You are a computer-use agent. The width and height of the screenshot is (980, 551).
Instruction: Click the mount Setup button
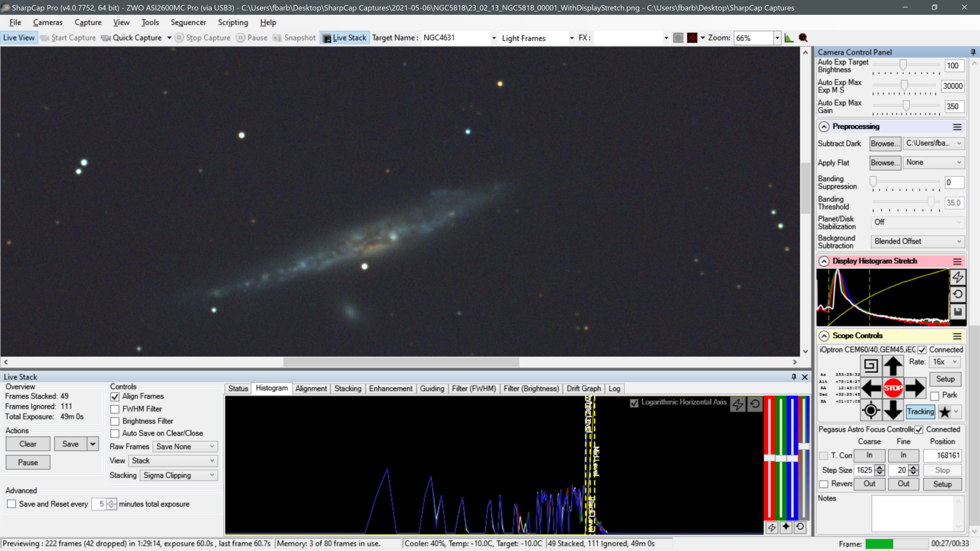tap(945, 379)
